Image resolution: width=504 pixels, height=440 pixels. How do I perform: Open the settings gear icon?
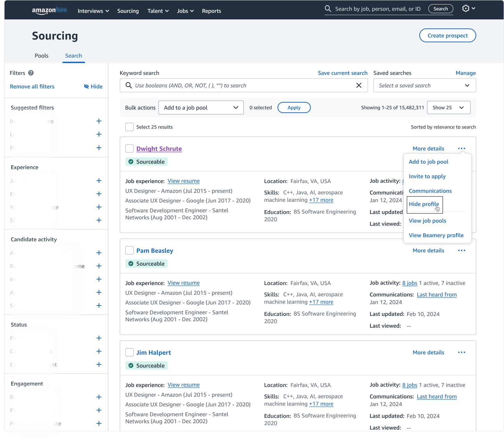pyautogui.click(x=466, y=8)
